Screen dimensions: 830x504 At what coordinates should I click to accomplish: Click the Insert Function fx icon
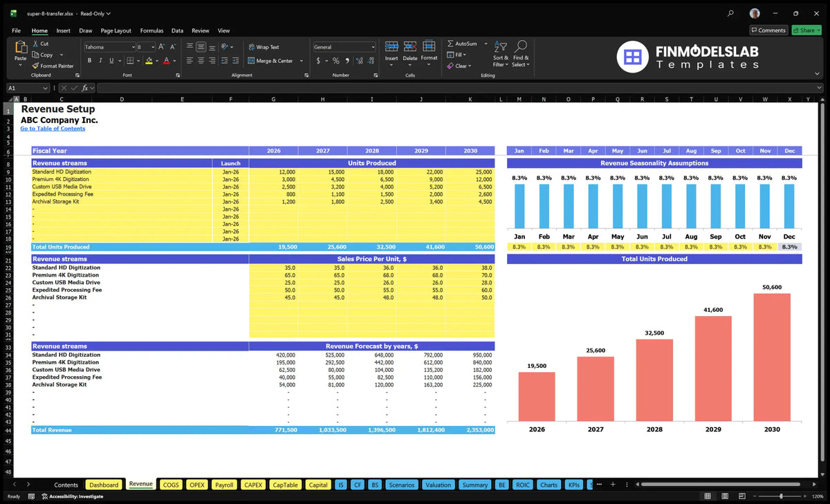click(x=84, y=88)
